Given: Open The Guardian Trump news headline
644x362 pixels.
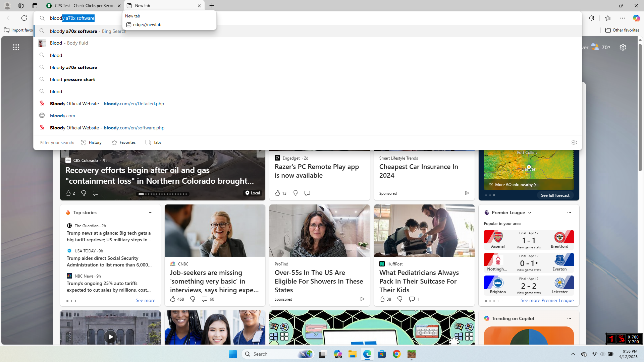Looking at the screenshot, I should [x=109, y=236].
